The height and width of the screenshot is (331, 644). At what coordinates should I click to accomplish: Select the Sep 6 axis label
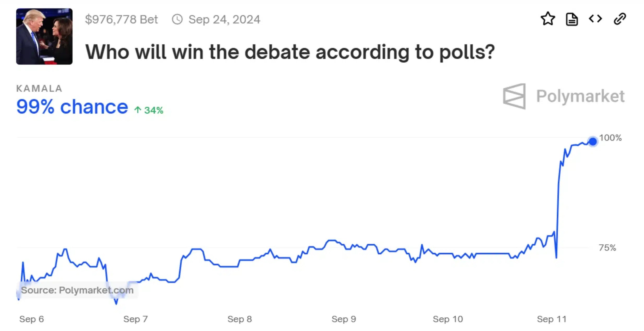coord(32,319)
